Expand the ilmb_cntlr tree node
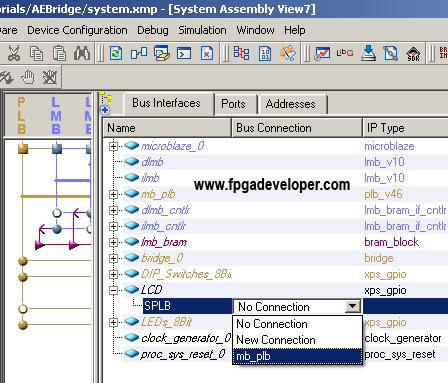The image size is (448, 383). point(113,226)
